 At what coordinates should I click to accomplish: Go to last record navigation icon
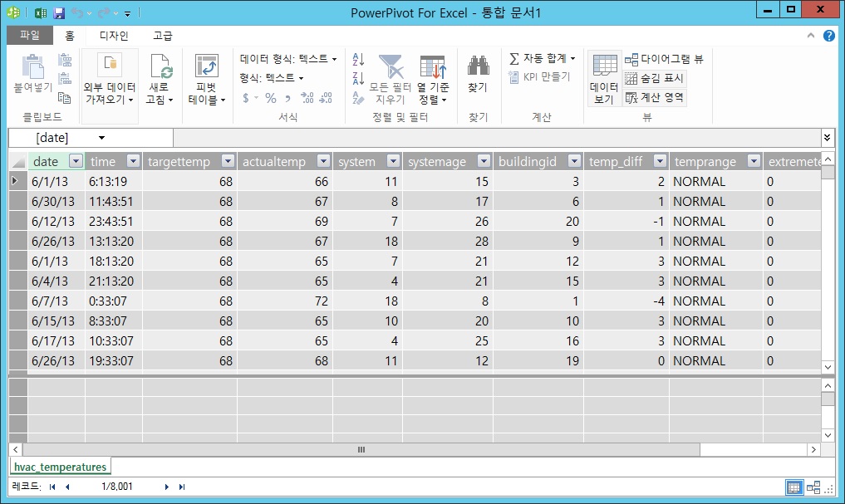(x=182, y=487)
